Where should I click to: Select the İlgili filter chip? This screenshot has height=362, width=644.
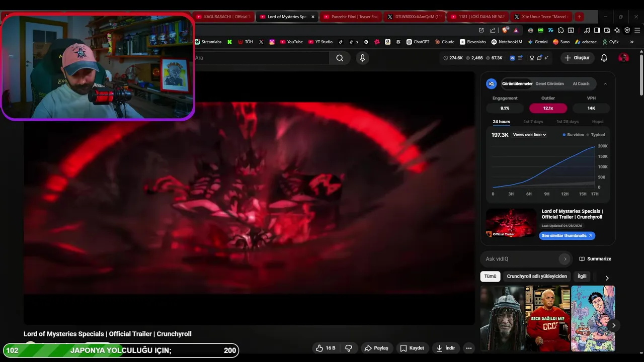pyautogui.click(x=582, y=276)
